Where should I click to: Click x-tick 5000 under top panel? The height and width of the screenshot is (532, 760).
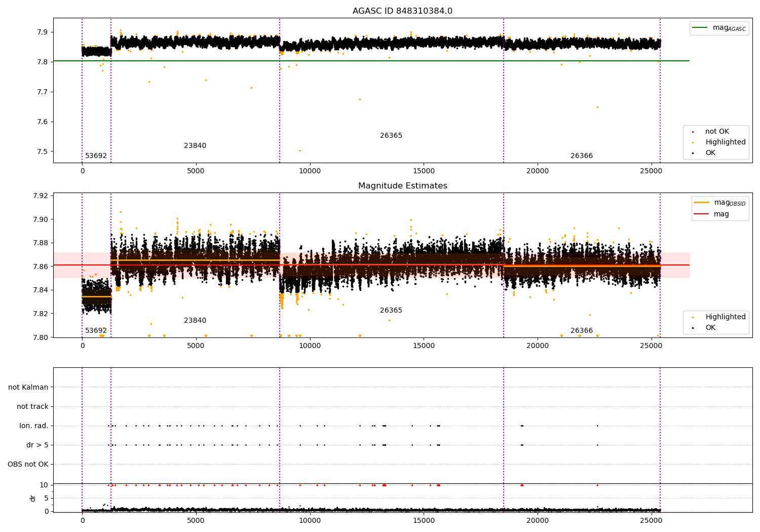tap(196, 171)
